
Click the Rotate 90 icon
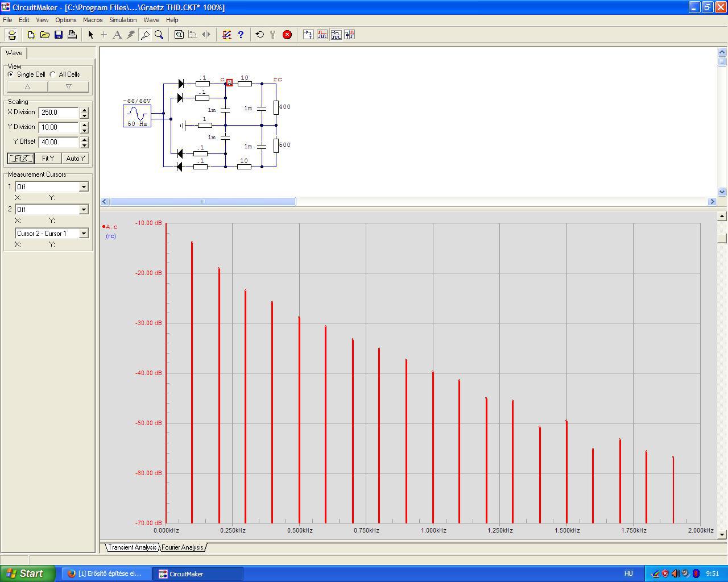[193, 35]
